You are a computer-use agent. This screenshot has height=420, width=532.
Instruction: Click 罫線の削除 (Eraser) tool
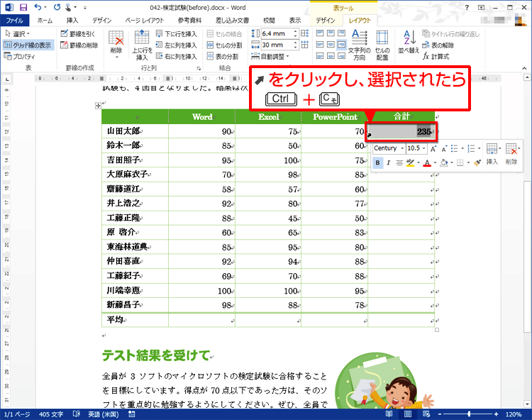pos(79,45)
